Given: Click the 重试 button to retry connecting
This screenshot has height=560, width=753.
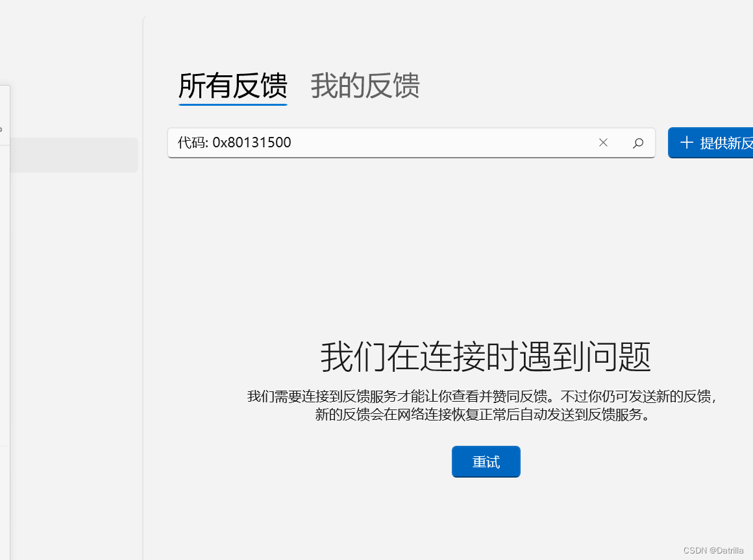Looking at the screenshot, I should tap(486, 461).
